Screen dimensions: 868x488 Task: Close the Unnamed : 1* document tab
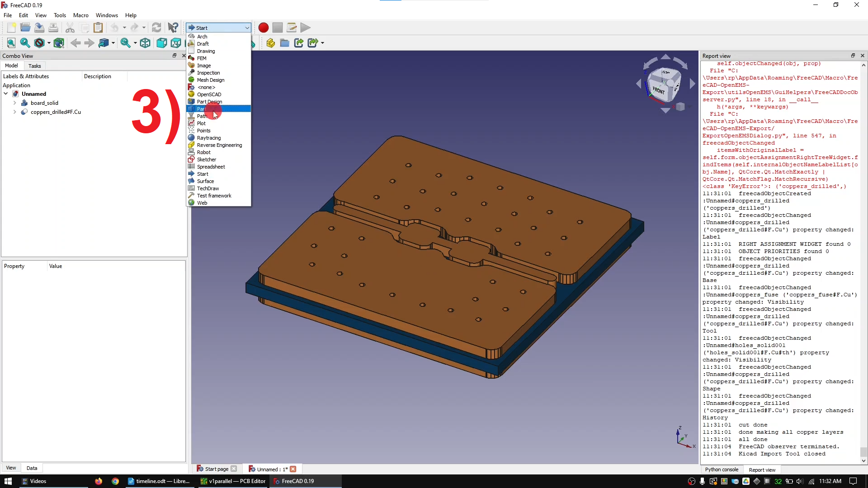pos(293,469)
